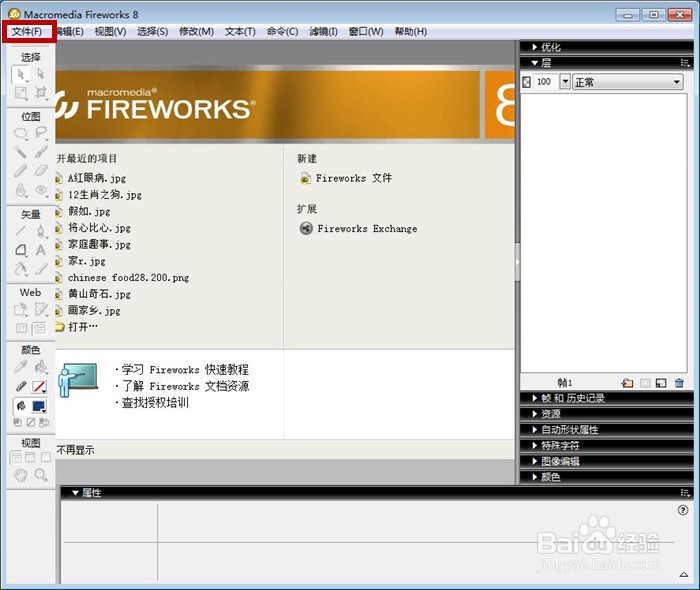
Task: Open the 选择(S) menu
Action: coord(152,31)
